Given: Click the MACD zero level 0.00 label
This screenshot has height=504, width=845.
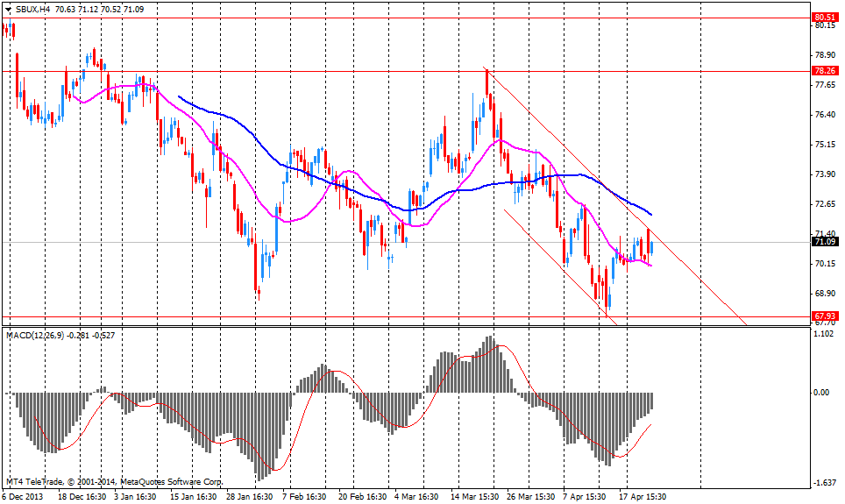Looking at the screenshot, I should tap(822, 393).
